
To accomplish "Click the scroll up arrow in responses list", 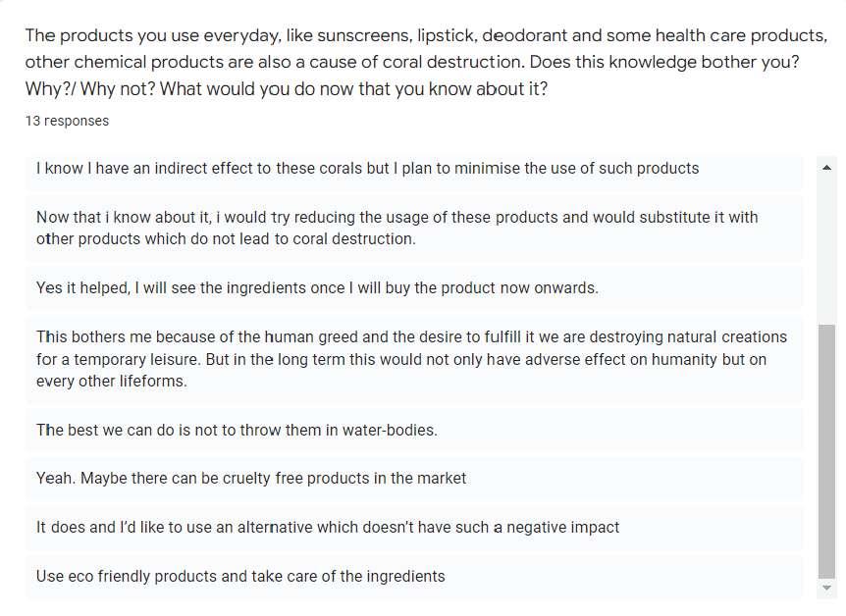I will pyautogui.click(x=826, y=168).
